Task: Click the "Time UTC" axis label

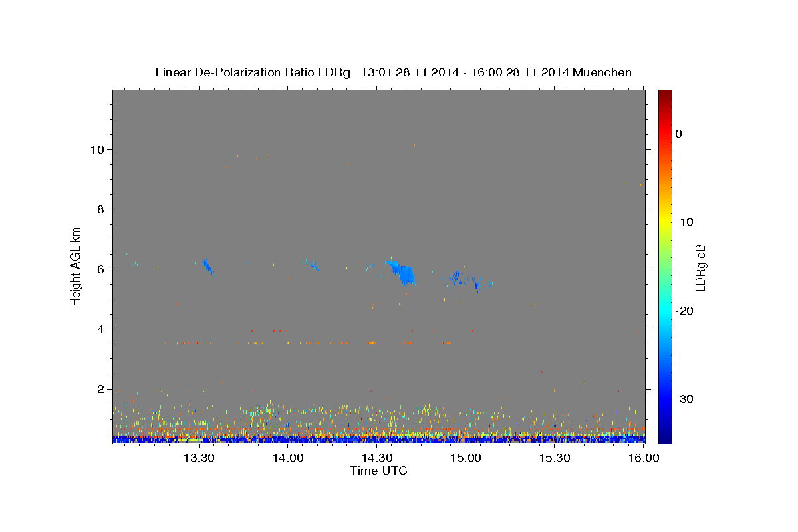Action: 378,471
